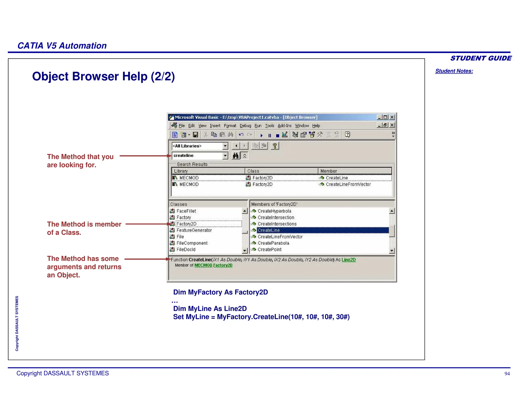Toggle Design Mode icon

coord(285,135)
